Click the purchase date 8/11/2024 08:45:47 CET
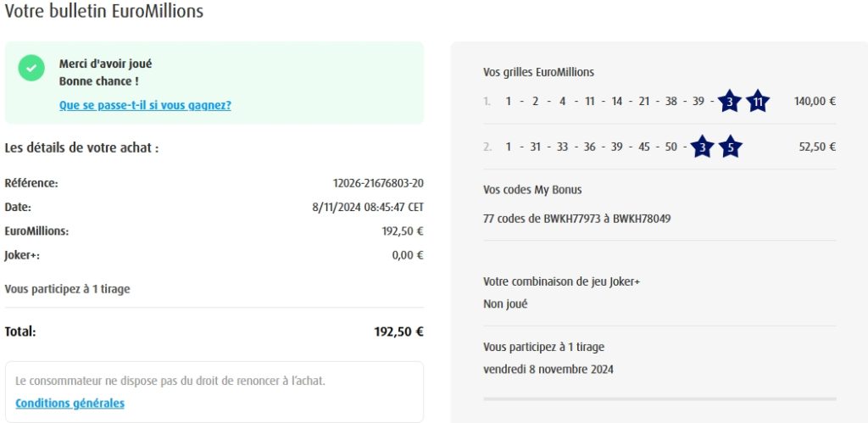The image size is (868, 423). (x=368, y=207)
